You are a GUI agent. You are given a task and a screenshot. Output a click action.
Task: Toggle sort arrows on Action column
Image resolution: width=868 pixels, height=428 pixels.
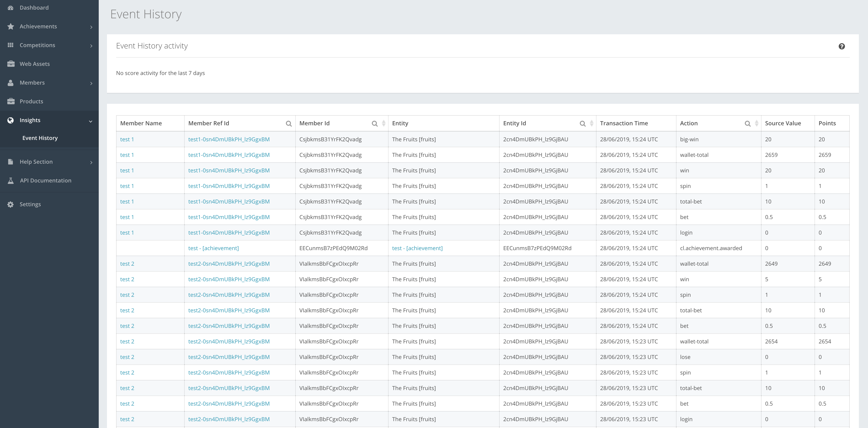756,123
